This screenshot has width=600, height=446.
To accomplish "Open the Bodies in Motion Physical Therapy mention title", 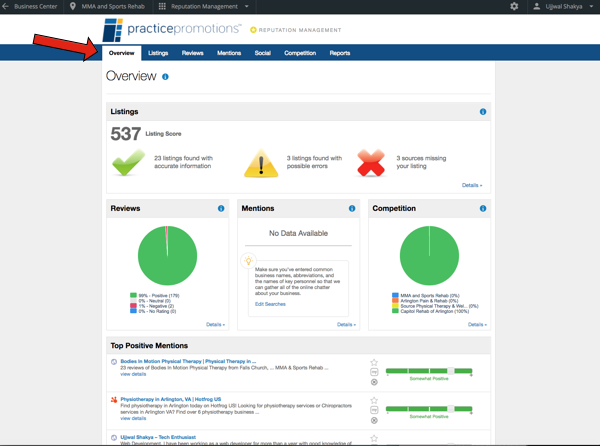I will coord(188,361).
